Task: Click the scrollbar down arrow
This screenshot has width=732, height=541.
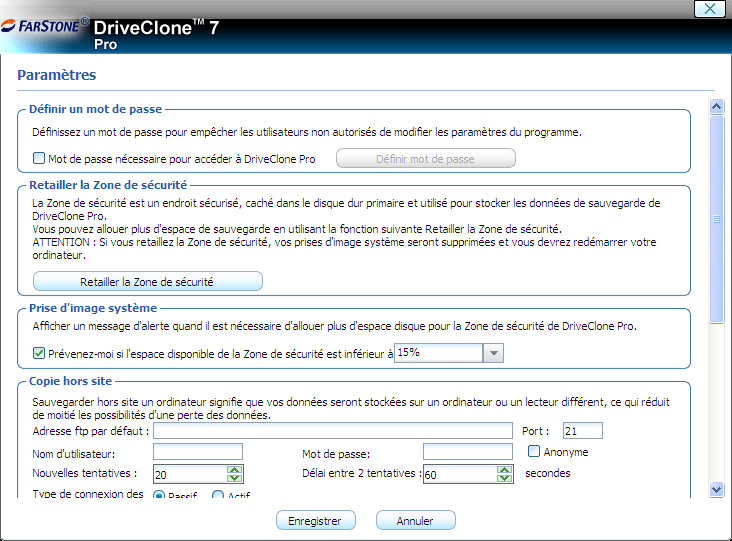Action: pos(716,490)
